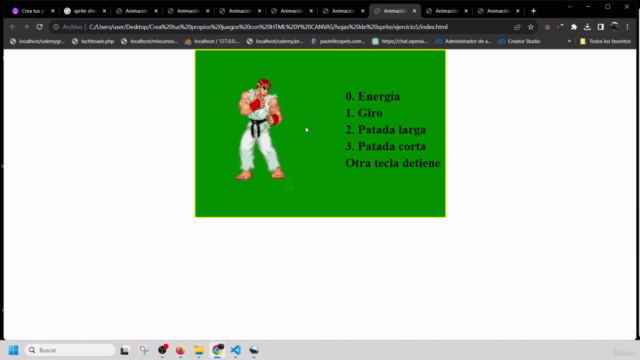This screenshot has height=360, width=640.
Task: Open the localhost/udemy/pr... bookmark
Action: (275, 41)
